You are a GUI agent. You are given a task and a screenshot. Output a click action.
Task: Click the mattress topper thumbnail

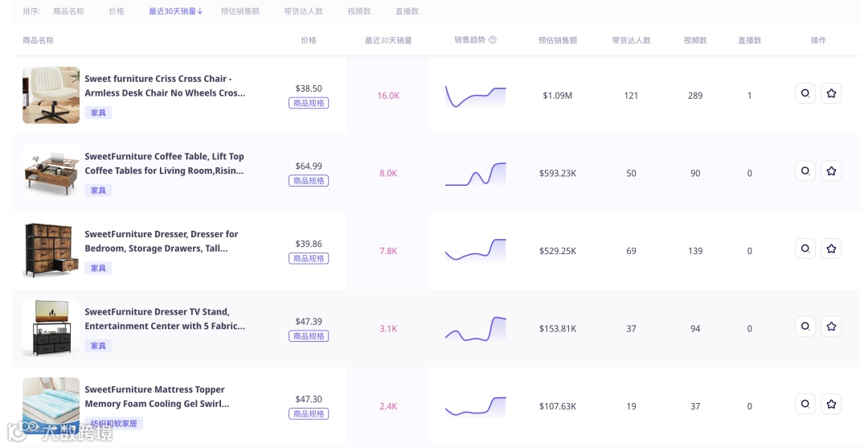pyautogui.click(x=51, y=406)
